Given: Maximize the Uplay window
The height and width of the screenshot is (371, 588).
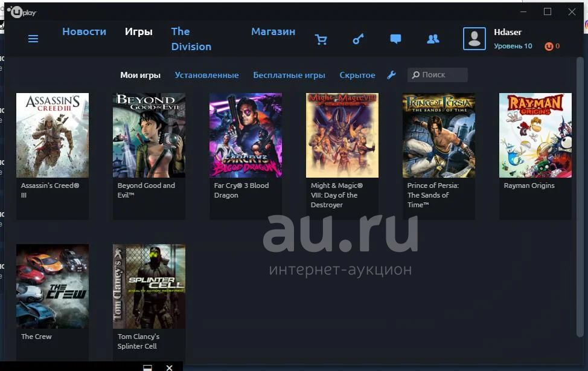Looking at the screenshot, I should coord(548,12).
